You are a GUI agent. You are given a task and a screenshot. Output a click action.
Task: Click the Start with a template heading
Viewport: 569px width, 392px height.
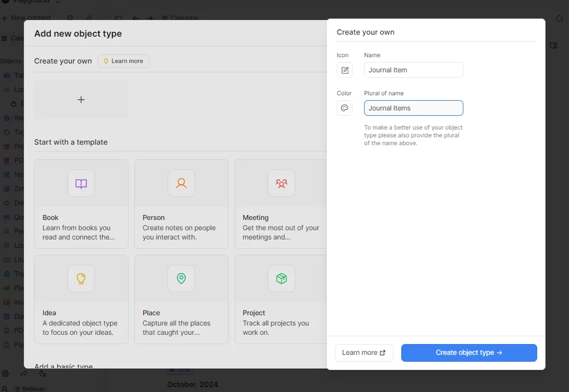click(x=71, y=142)
